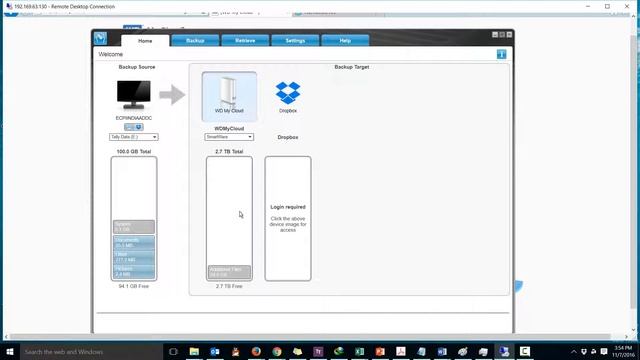Open PowerPoint from the taskbar
The image size is (640, 360).
pyautogui.click(x=380, y=351)
